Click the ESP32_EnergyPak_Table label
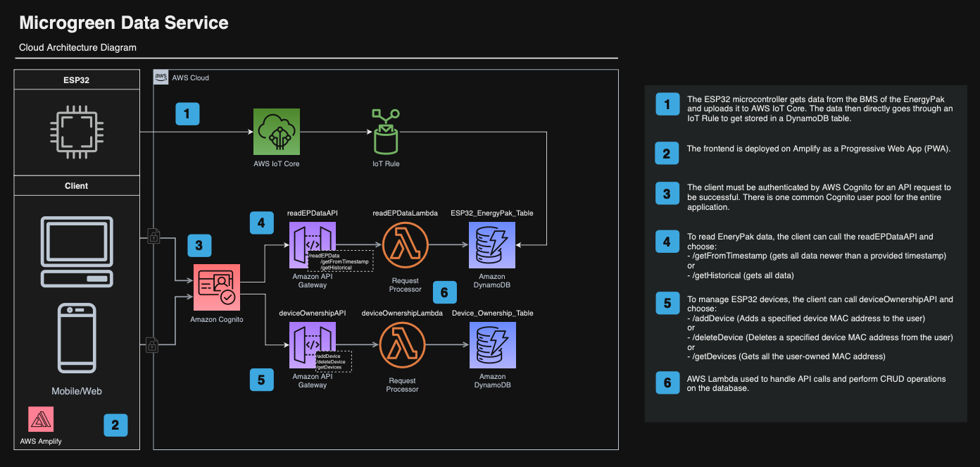980x467 pixels. tap(492, 212)
